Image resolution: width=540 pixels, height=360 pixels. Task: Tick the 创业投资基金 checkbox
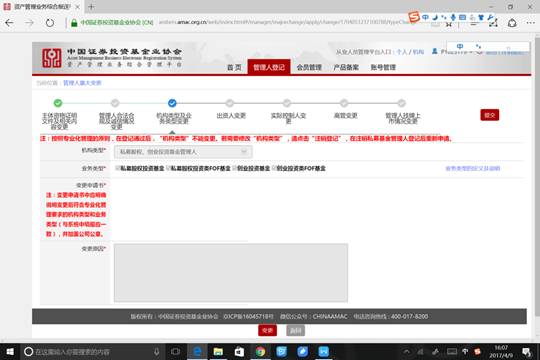point(235,168)
